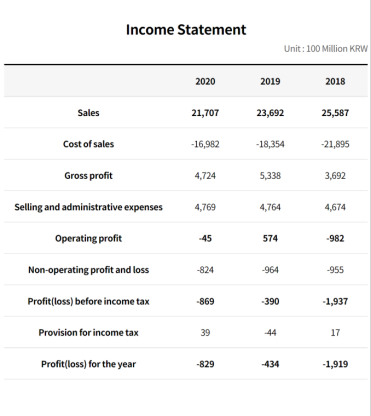Select Profit(loss) for the year label
Image resolution: width=371 pixels, height=416 pixels.
[88, 364]
